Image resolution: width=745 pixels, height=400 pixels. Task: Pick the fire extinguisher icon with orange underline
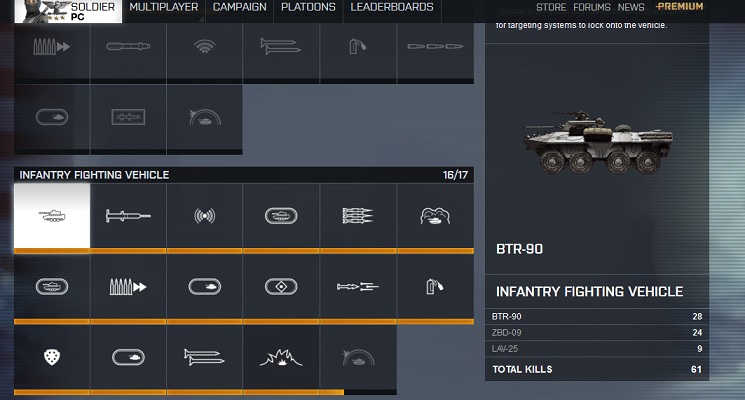(x=435, y=286)
